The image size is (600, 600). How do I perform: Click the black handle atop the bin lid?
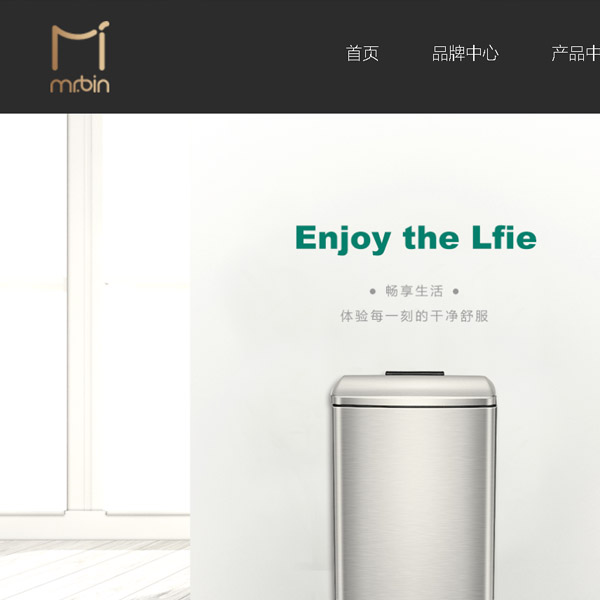click(x=414, y=373)
